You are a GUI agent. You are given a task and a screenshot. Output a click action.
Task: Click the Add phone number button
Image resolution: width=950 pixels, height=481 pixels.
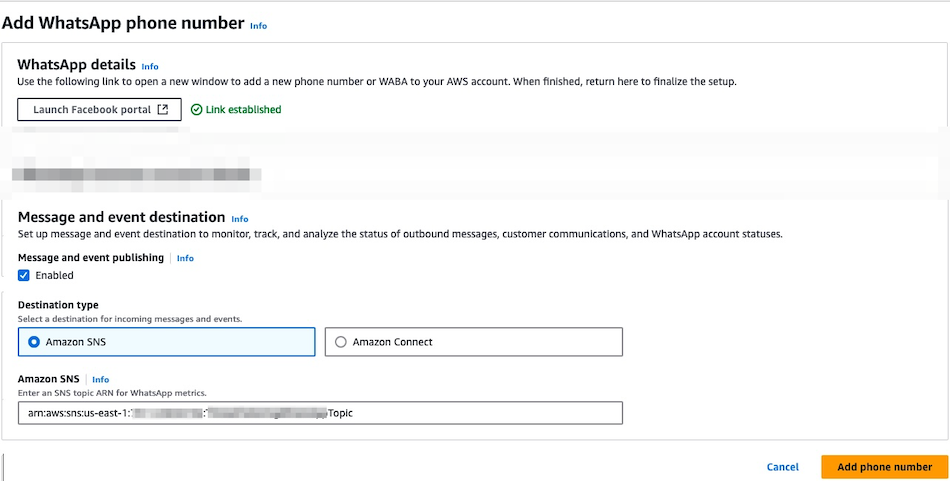885,467
